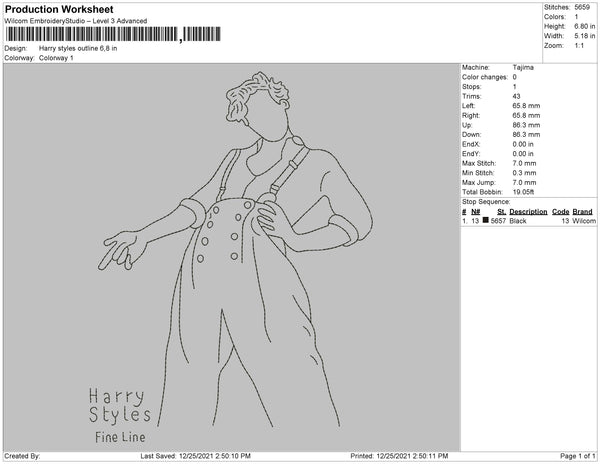Click the Width value 5.18 in
Screen dimensions: 600x464
click(584, 36)
